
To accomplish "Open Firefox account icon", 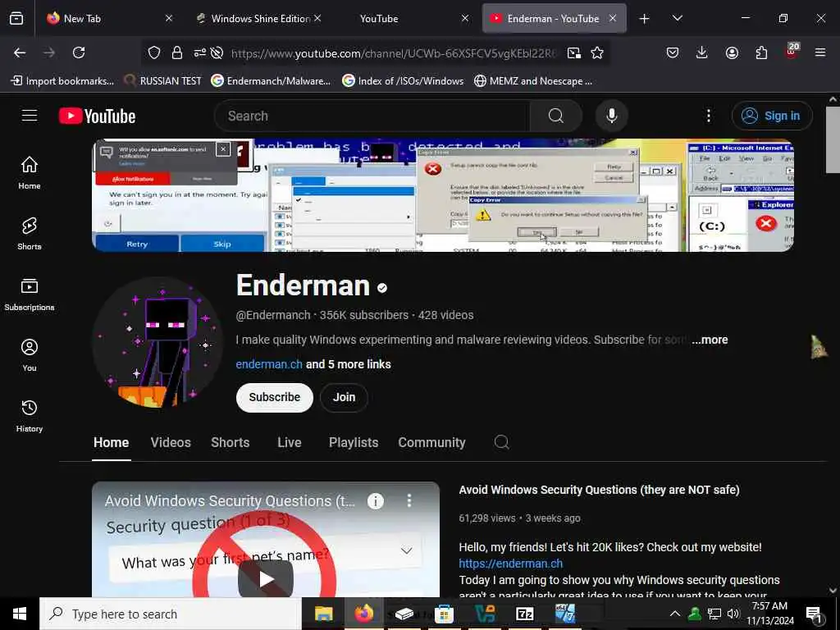I will pos(732,52).
